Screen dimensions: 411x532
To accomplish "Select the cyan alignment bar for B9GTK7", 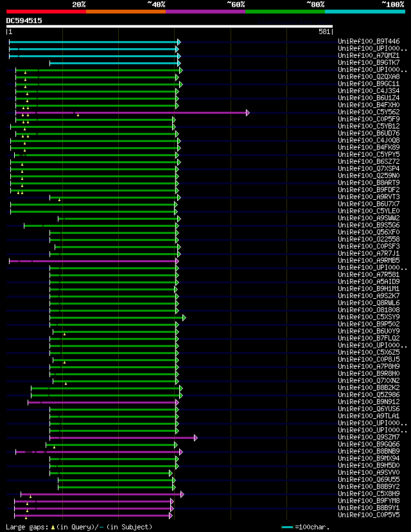I will (x=114, y=64).
